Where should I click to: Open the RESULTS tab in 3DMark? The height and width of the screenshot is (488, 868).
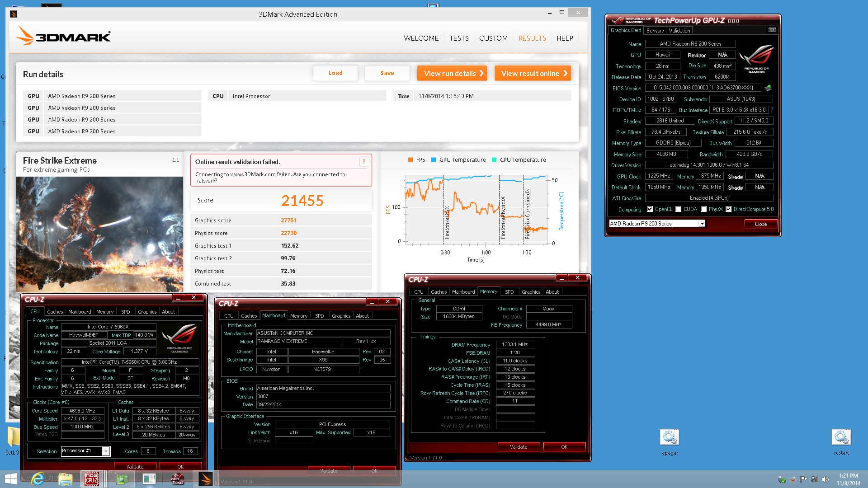(x=532, y=38)
